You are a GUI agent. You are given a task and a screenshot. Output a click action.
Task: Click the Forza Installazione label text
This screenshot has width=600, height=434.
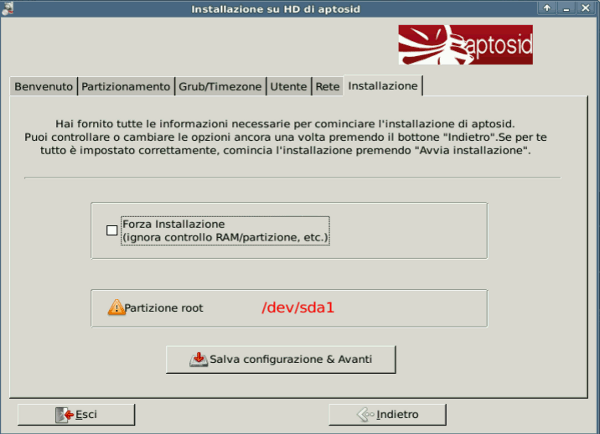225,231
